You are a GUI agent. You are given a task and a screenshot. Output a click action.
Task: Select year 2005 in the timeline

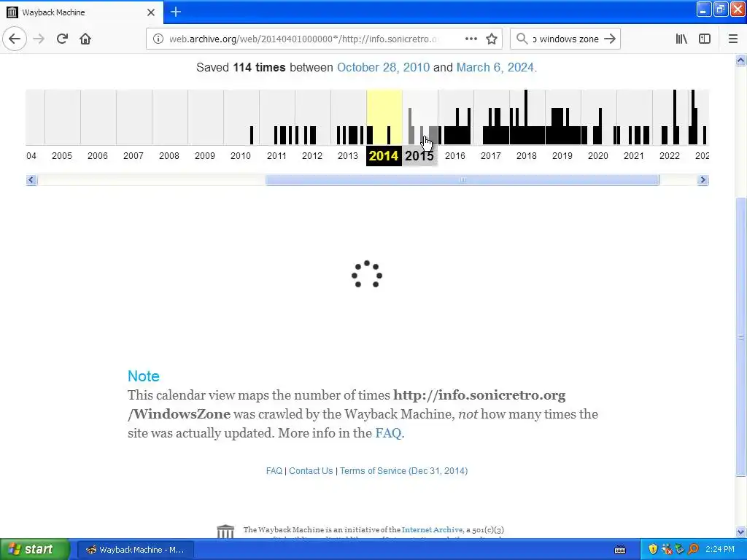click(x=62, y=156)
